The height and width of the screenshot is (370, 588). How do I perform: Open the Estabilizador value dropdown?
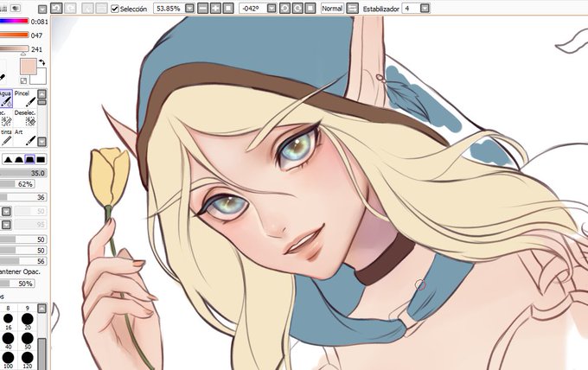[x=425, y=9]
